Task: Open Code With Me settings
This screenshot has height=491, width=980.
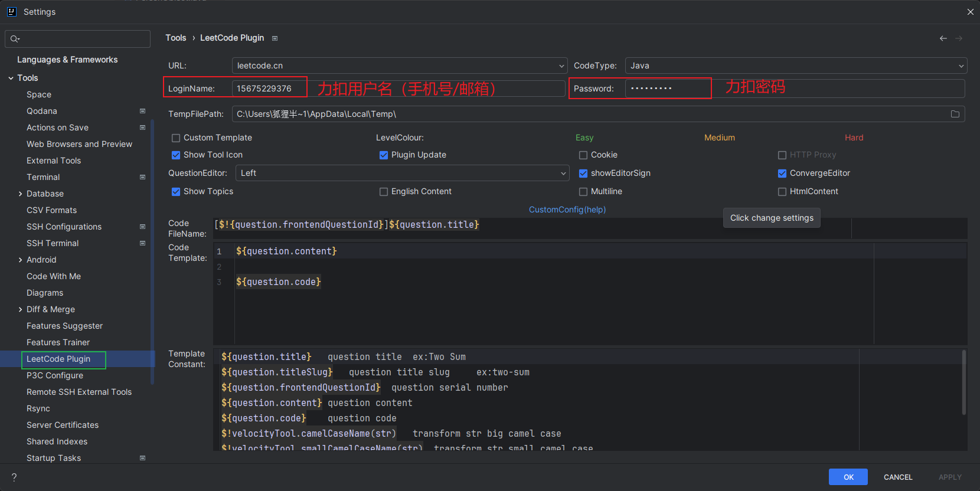Action: [x=54, y=276]
